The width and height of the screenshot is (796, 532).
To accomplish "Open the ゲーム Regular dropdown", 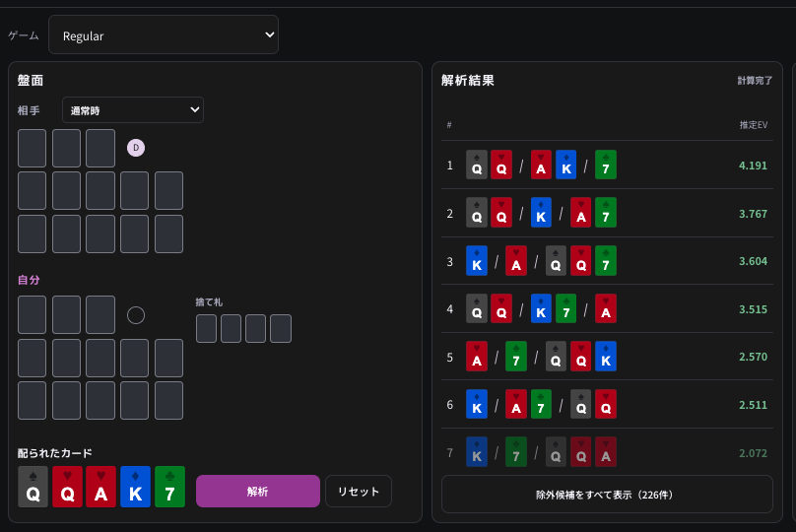I will point(163,34).
